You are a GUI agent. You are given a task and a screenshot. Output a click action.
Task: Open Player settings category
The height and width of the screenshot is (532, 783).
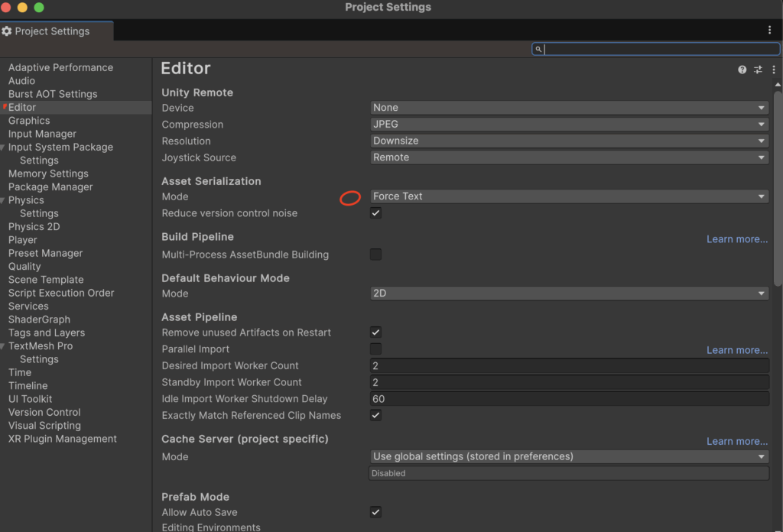pyautogui.click(x=22, y=239)
